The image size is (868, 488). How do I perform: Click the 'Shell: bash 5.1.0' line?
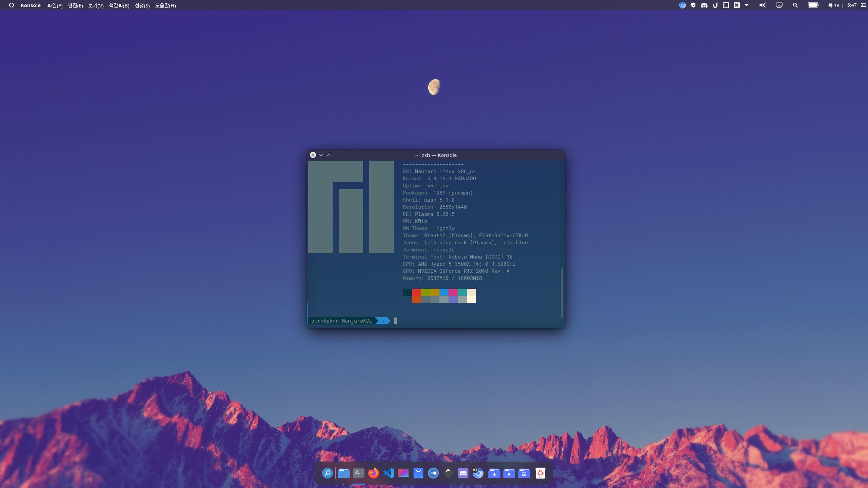(429, 200)
